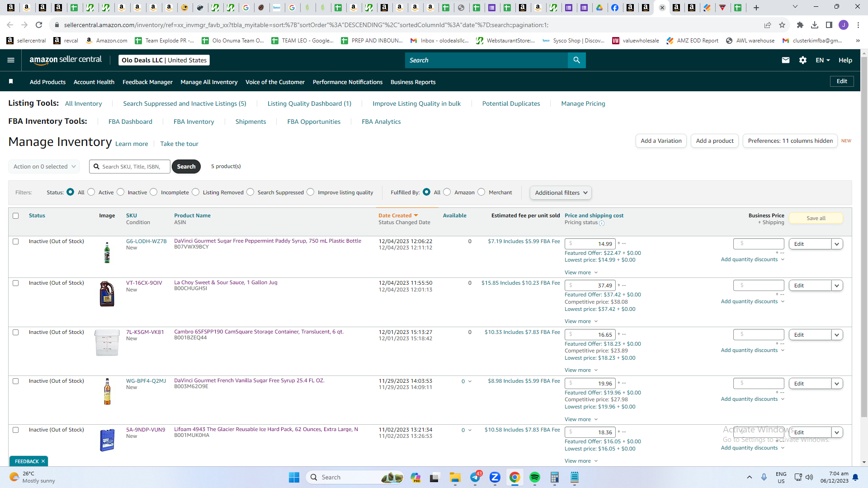Filter Fulfilled By Amazon
This screenshot has width=868, height=488.
[447, 192]
